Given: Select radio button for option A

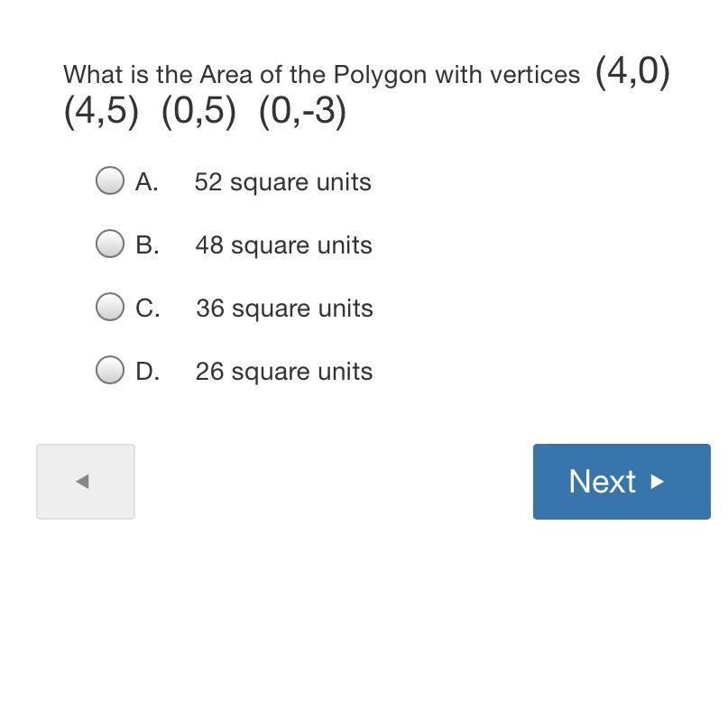Looking at the screenshot, I should click(x=110, y=180).
